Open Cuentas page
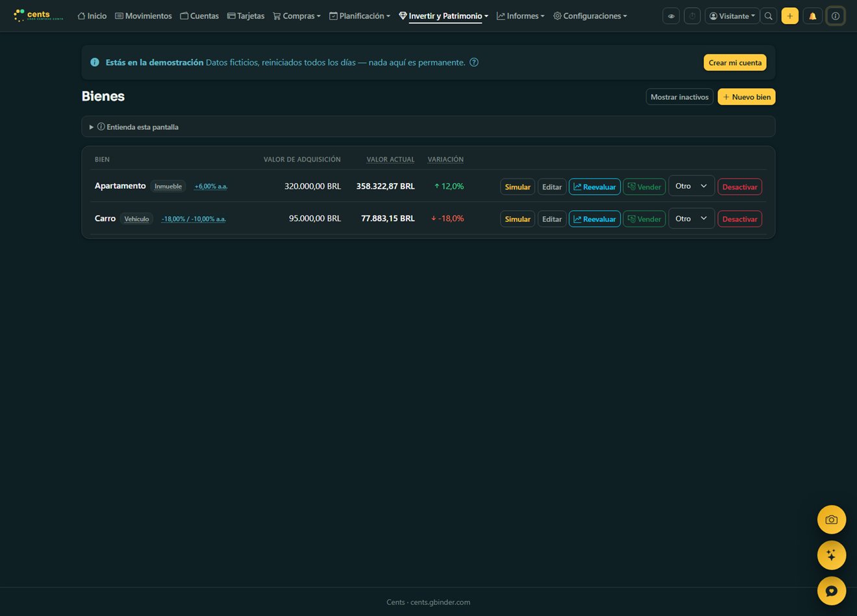 pyautogui.click(x=199, y=16)
